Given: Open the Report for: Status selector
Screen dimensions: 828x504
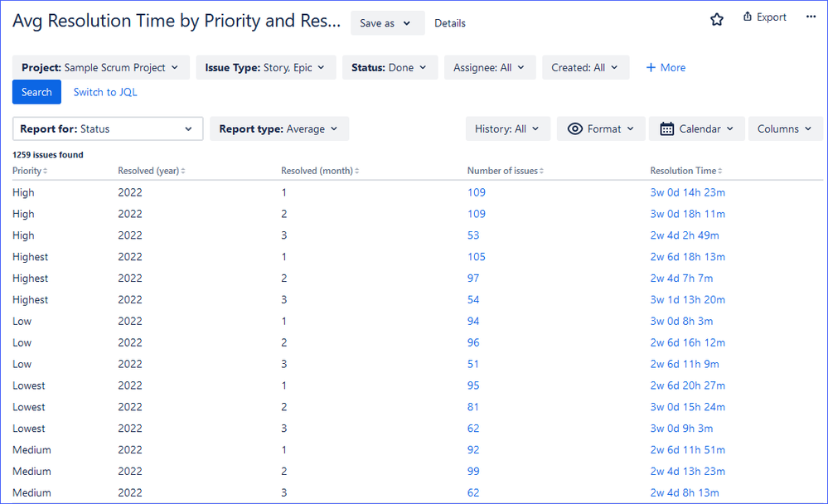Looking at the screenshot, I should (x=108, y=129).
